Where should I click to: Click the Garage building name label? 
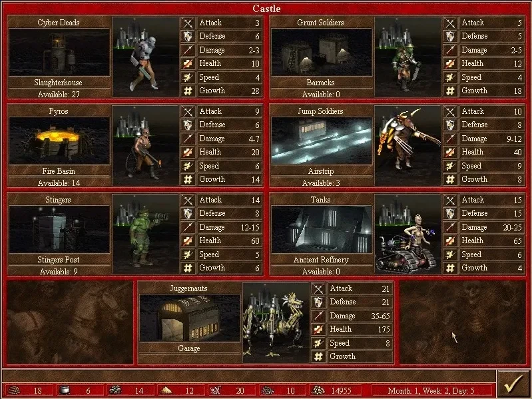click(189, 348)
